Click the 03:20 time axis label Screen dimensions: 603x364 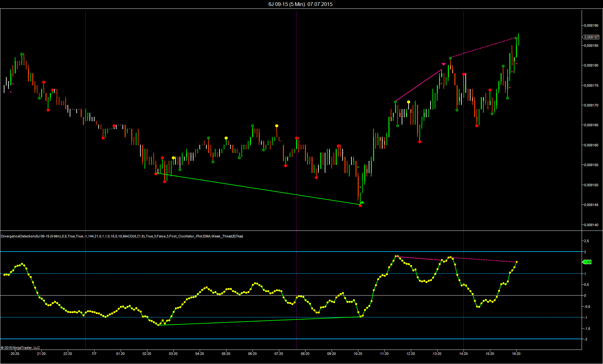pyautogui.click(x=173, y=354)
